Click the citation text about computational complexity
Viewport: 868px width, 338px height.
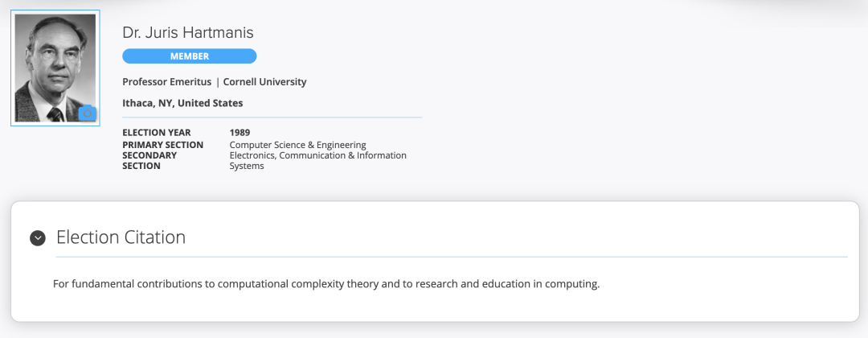[326, 284]
